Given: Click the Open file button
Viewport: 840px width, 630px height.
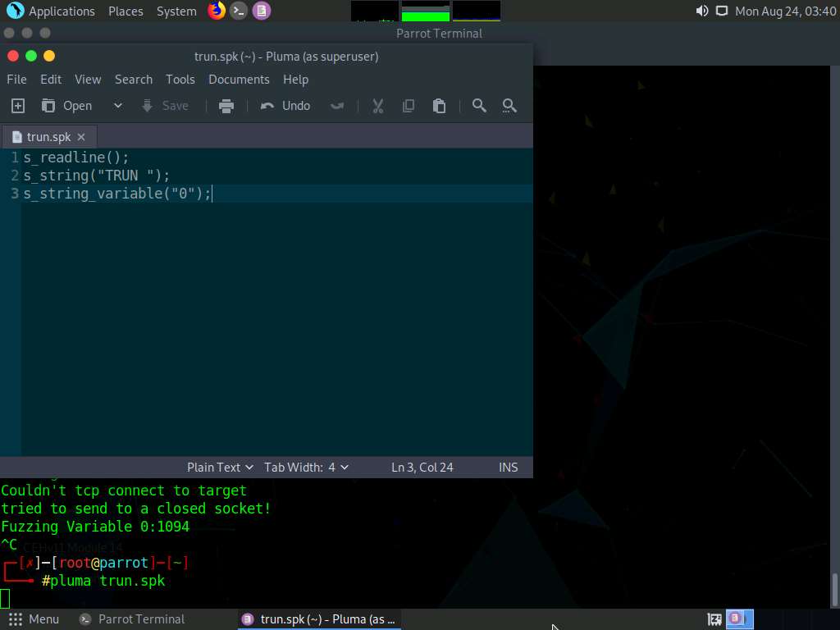Looking at the screenshot, I should 67,106.
